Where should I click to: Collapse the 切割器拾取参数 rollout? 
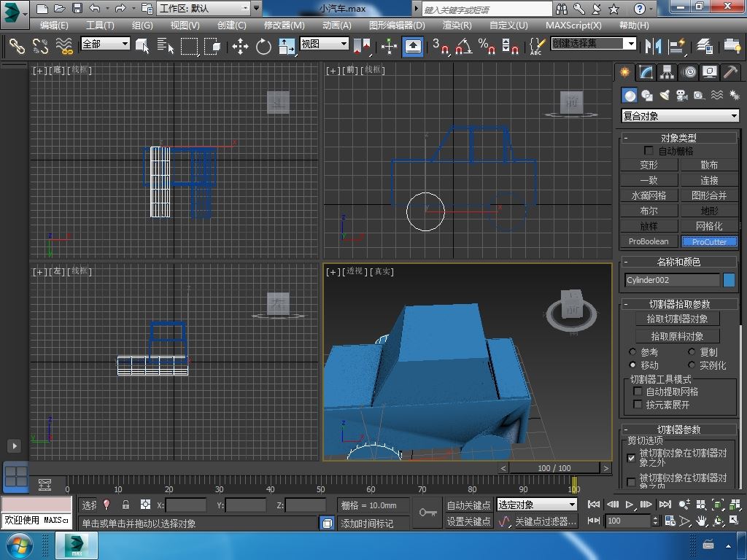678,304
